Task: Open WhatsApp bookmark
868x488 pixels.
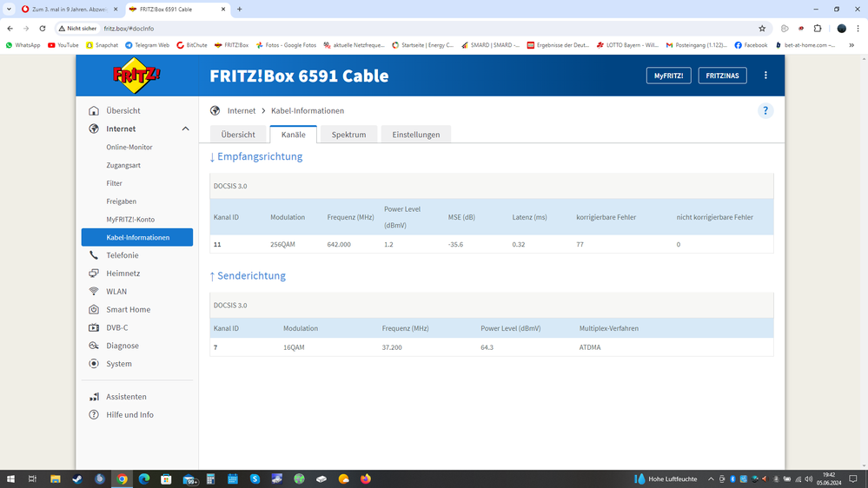Action: [x=23, y=45]
